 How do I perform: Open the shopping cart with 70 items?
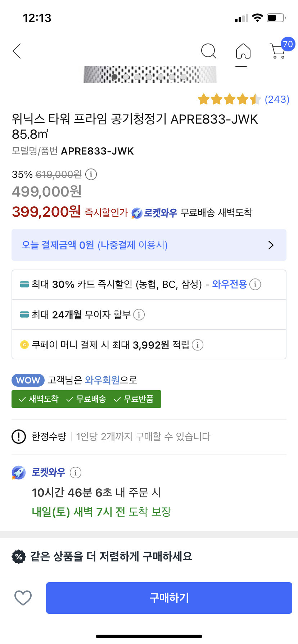279,50
